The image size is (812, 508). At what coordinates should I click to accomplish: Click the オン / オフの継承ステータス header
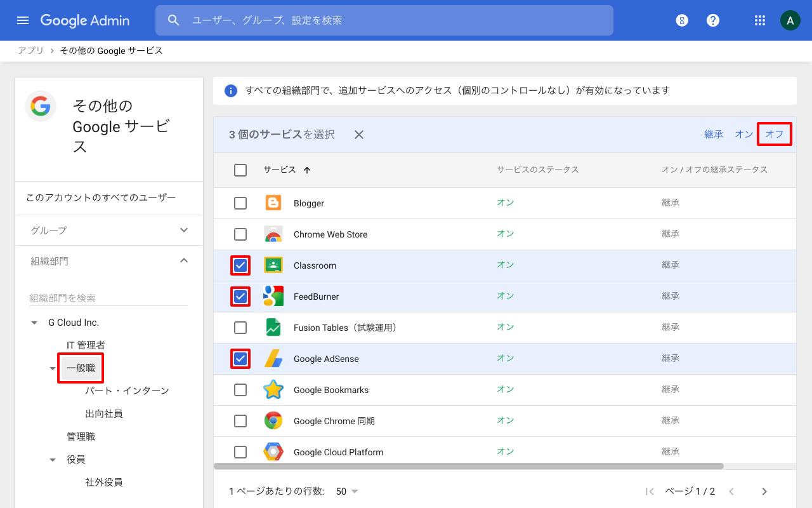coord(715,170)
